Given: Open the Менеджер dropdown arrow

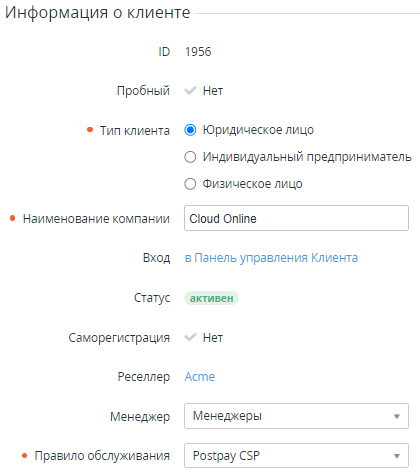Looking at the screenshot, I should [397, 416].
